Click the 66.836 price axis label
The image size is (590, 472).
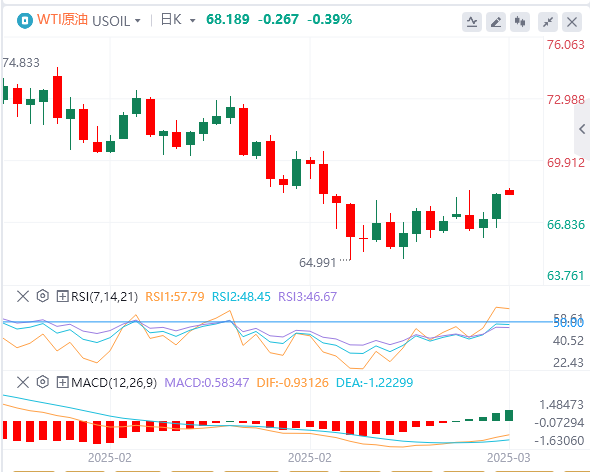566,225
